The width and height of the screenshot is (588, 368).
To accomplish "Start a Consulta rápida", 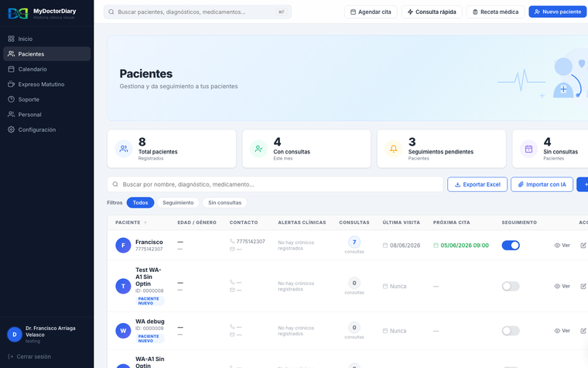I will coord(432,12).
